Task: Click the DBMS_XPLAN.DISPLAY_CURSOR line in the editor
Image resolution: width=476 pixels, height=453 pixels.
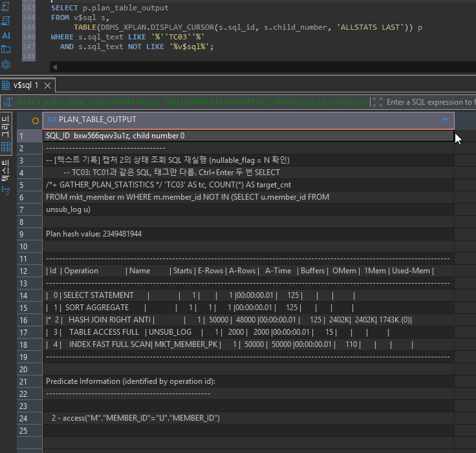Action: click(248, 27)
